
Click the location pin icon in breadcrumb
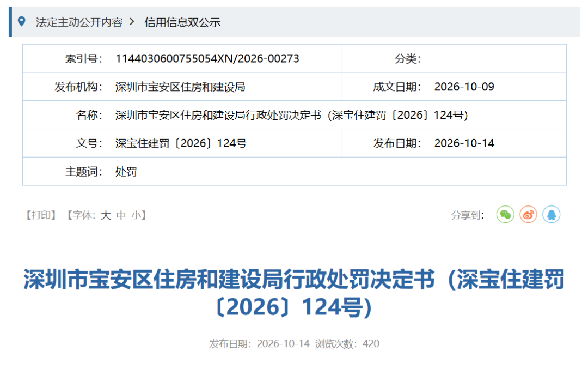[x=22, y=21]
